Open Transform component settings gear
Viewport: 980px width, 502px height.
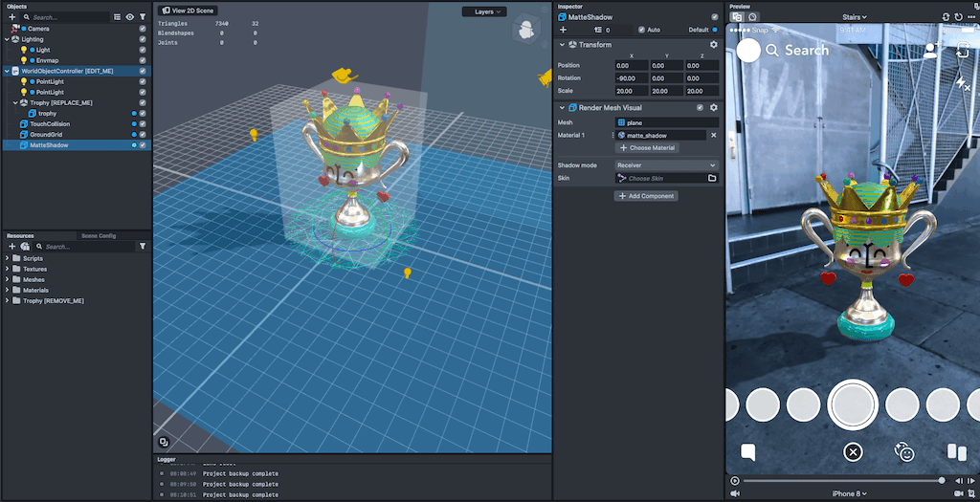[713, 45]
